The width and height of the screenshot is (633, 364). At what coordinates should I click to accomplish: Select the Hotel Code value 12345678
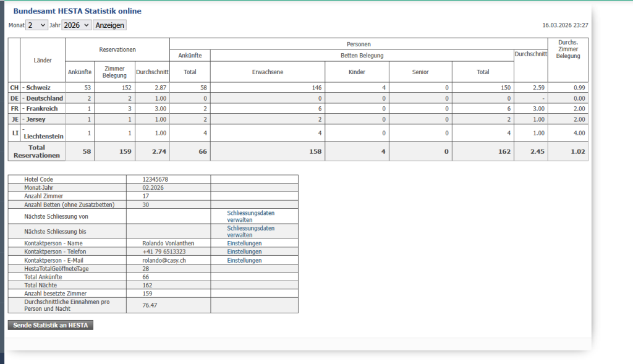coord(155,179)
